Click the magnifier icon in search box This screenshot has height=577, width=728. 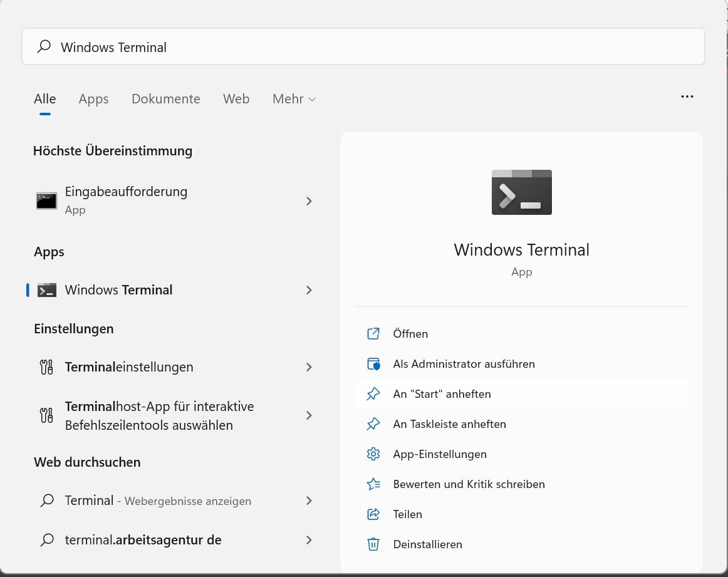[44, 46]
